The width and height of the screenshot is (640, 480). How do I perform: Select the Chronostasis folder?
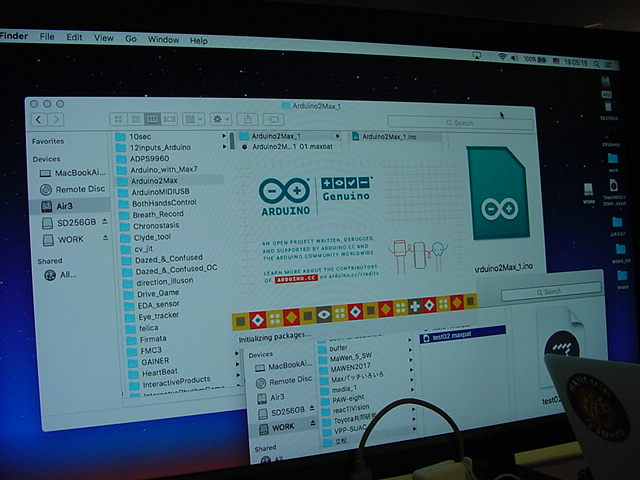[x=150, y=226]
